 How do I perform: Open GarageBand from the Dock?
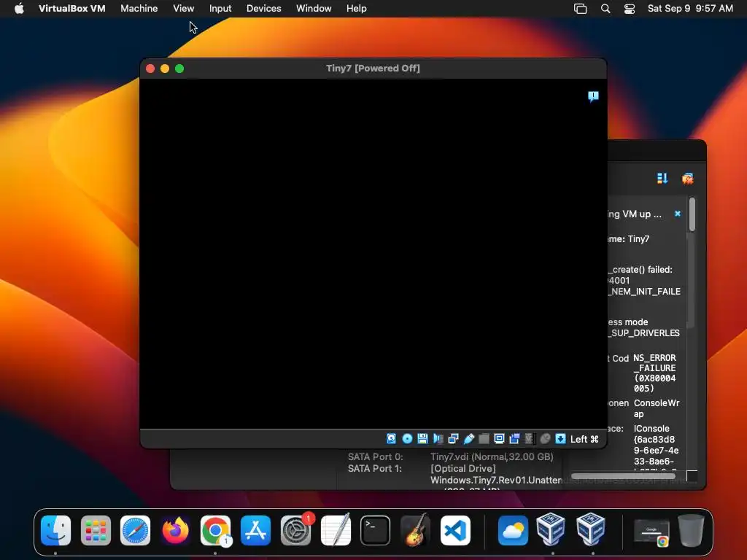pyautogui.click(x=415, y=530)
